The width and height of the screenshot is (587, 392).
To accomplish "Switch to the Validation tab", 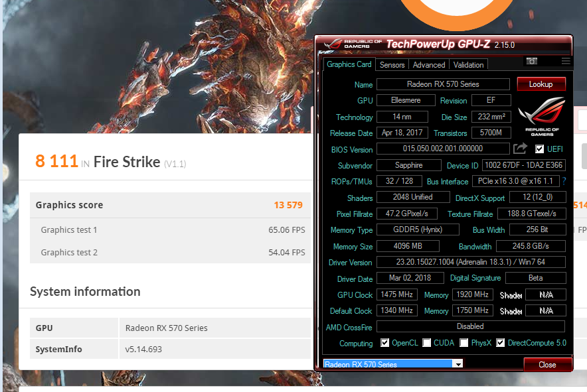I will click(468, 65).
